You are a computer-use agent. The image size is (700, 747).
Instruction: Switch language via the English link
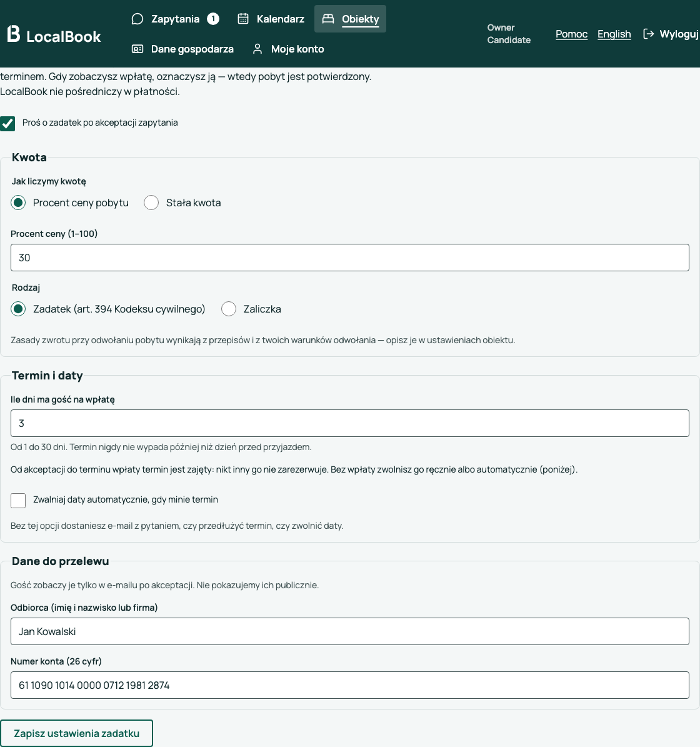(x=614, y=34)
